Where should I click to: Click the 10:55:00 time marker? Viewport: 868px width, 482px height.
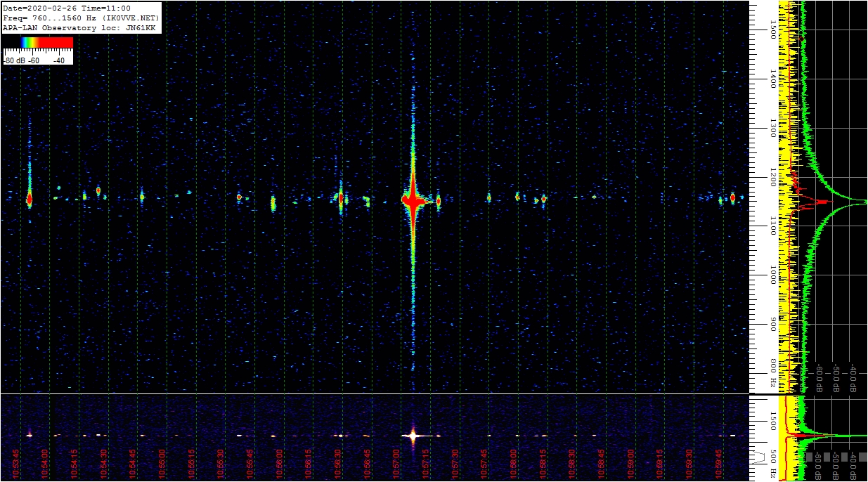[x=162, y=464]
